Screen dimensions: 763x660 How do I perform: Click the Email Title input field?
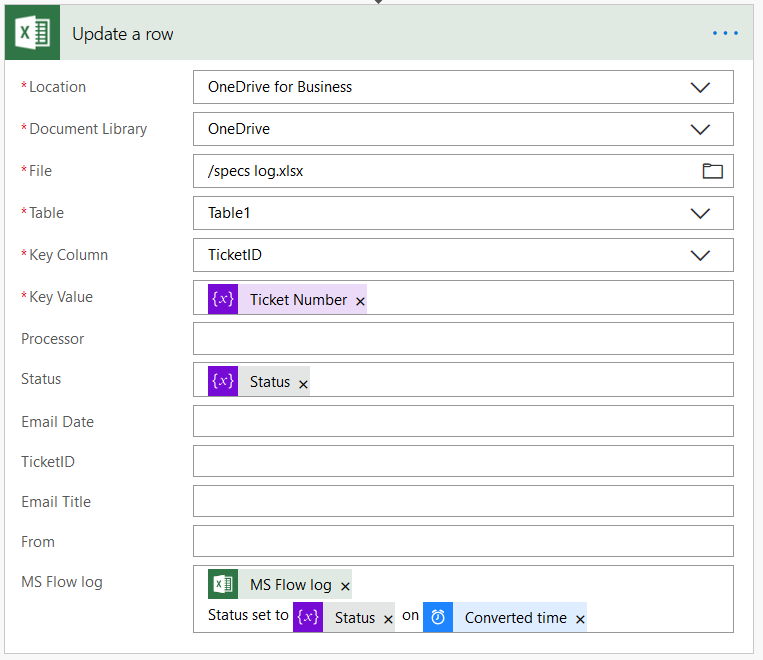tap(463, 501)
